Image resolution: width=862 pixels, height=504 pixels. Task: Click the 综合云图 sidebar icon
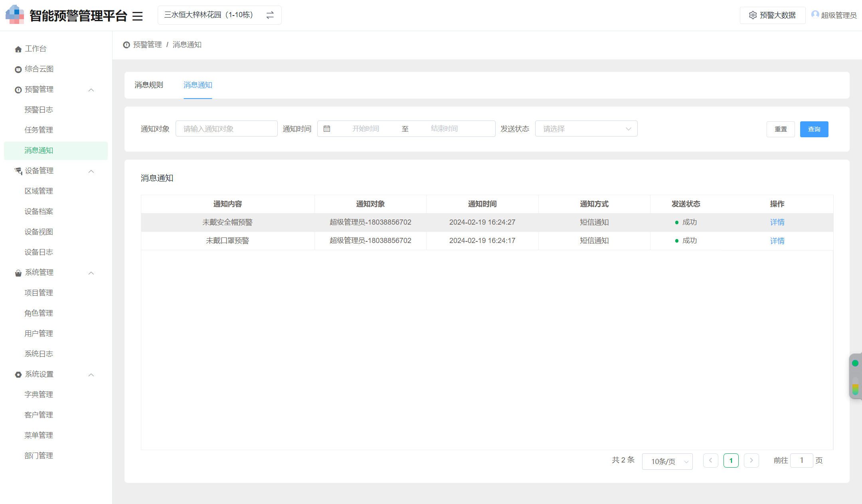(18, 69)
